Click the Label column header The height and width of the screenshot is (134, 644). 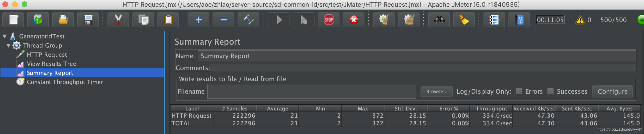192,109
